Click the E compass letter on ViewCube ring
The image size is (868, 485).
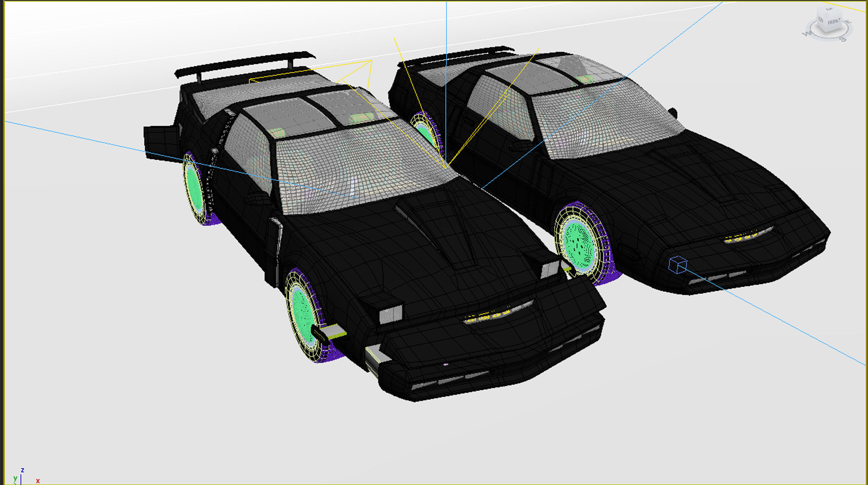pyautogui.click(x=848, y=22)
